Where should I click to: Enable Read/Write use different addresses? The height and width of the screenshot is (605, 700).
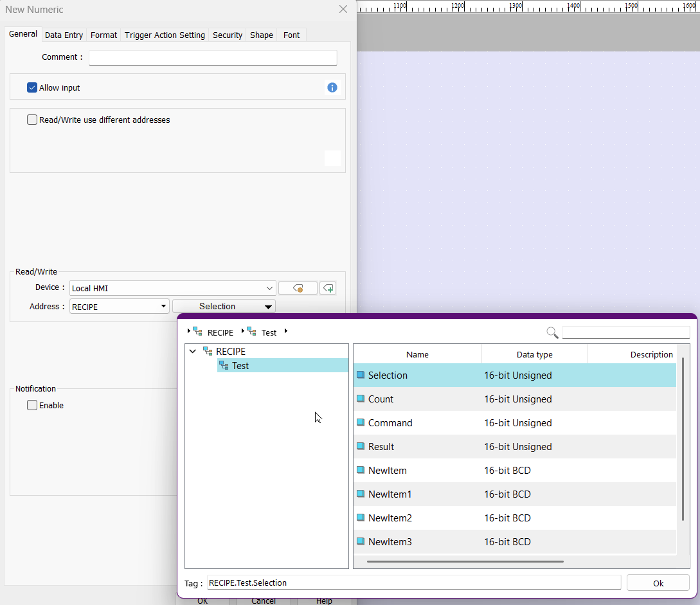pyautogui.click(x=32, y=120)
